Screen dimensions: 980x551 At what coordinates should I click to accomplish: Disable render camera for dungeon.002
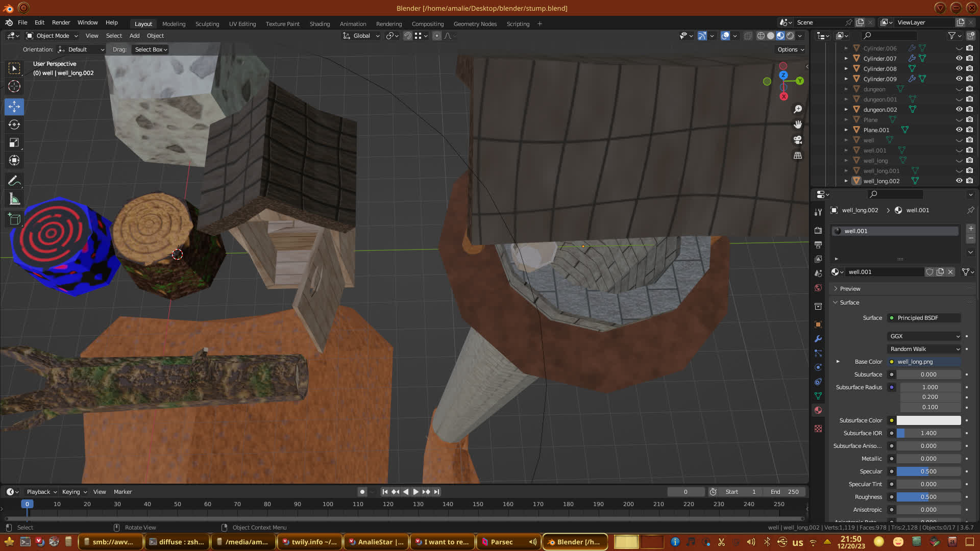tap(969, 109)
